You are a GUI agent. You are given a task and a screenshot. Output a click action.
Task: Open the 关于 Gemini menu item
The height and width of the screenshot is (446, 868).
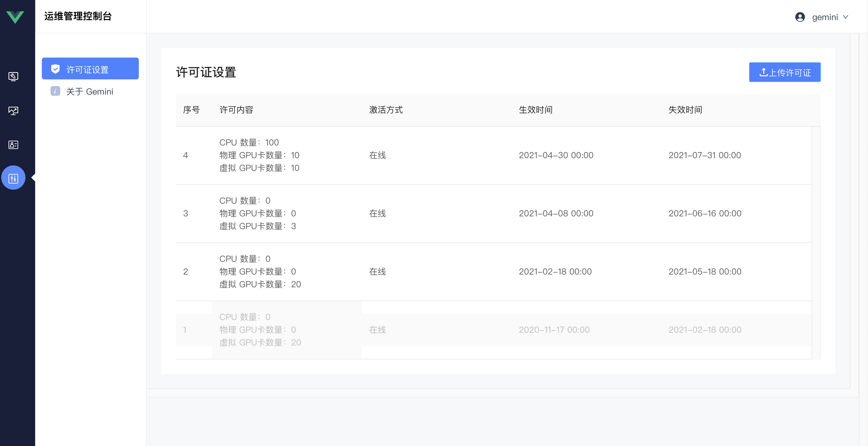[x=90, y=91]
